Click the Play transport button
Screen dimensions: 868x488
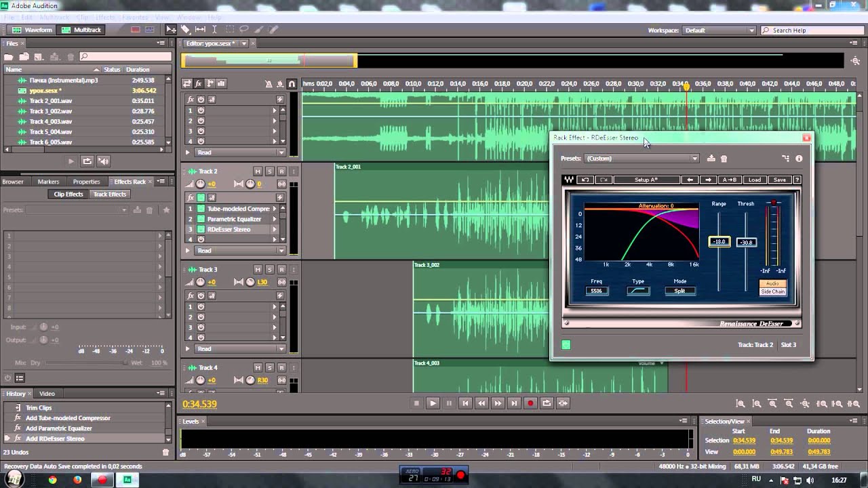coord(433,403)
